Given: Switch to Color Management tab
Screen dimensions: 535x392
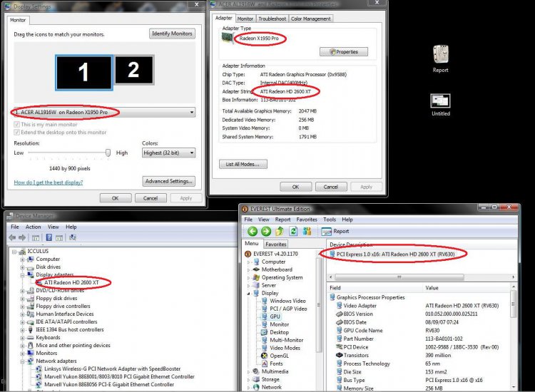Looking at the screenshot, I should tap(310, 19).
